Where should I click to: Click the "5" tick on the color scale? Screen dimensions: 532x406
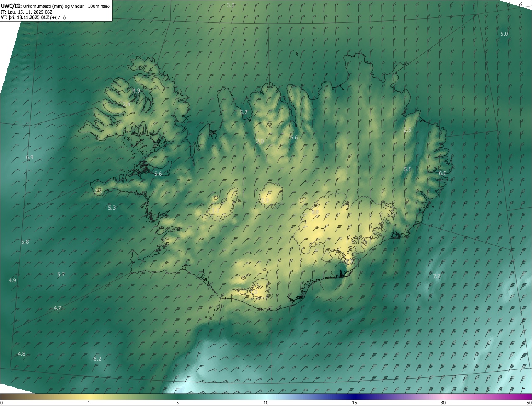pyautogui.click(x=177, y=403)
